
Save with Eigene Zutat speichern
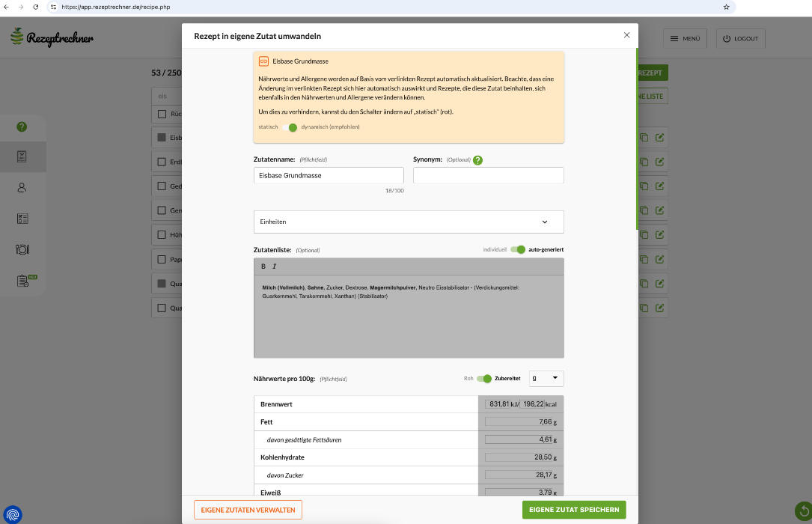pyautogui.click(x=574, y=510)
